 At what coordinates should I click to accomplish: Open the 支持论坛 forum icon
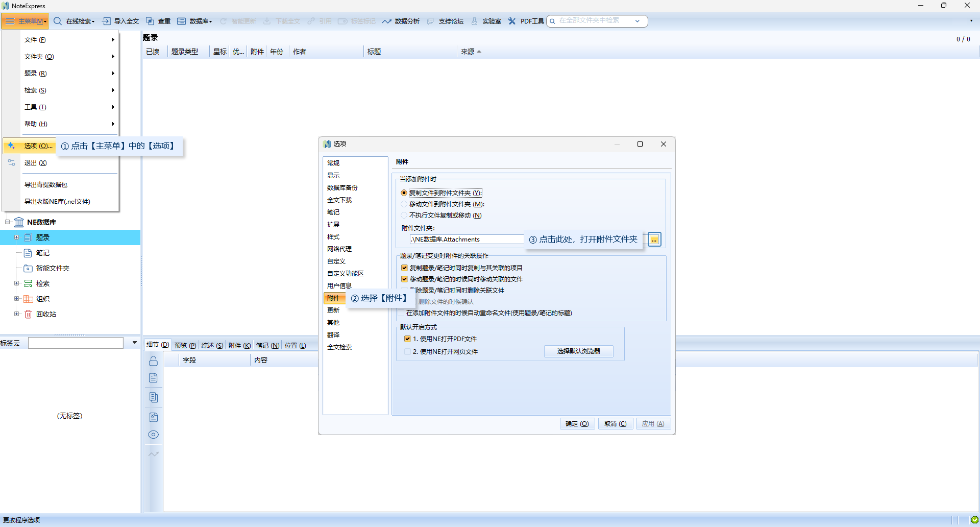pyautogui.click(x=430, y=21)
